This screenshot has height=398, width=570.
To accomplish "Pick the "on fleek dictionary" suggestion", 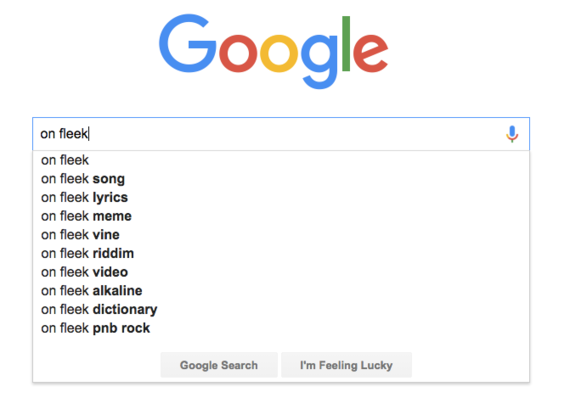I will 281,309.
